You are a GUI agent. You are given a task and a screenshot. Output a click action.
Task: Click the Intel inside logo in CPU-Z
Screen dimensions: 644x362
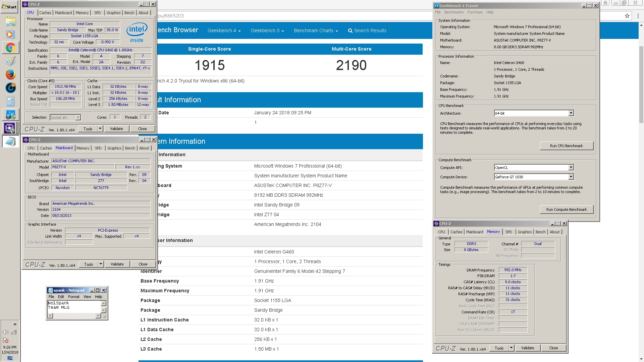(x=137, y=33)
